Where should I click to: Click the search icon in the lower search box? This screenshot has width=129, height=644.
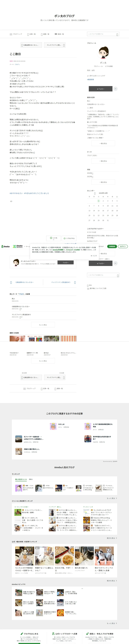pos(118,276)
